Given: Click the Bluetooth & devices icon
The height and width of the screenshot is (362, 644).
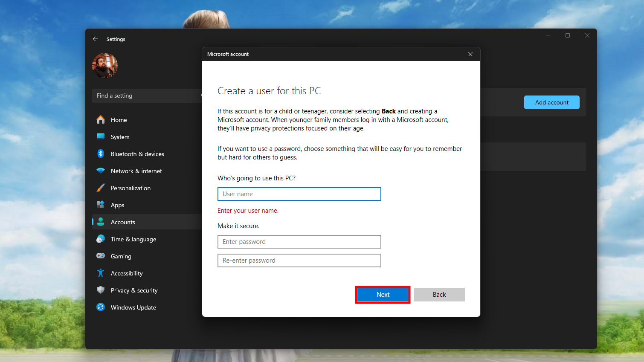Looking at the screenshot, I should click(101, 154).
